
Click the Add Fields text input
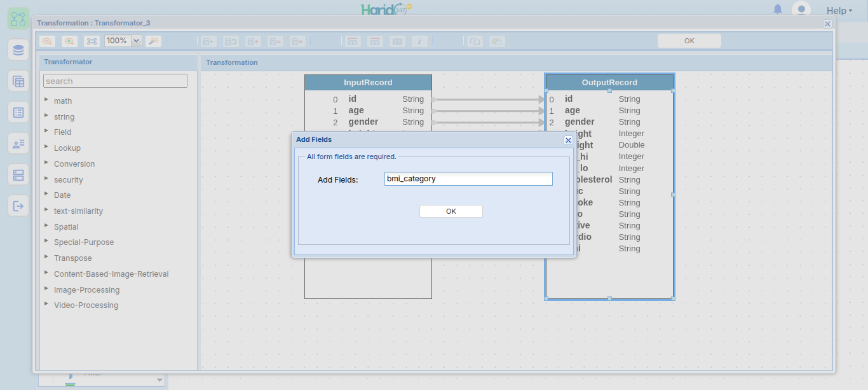(x=468, y=179)
